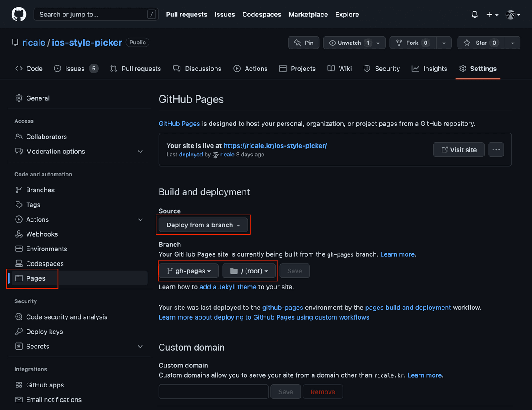Switch to the repository Pull requests tab

(136, 69)
